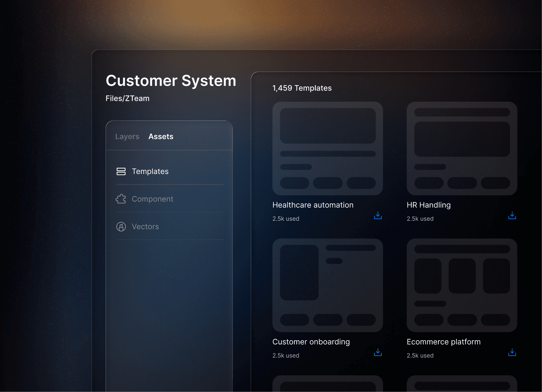Click the Customer System heading
Image resolution: width=542 pixels, height=392 pixels.
click(x=171, y=81)
